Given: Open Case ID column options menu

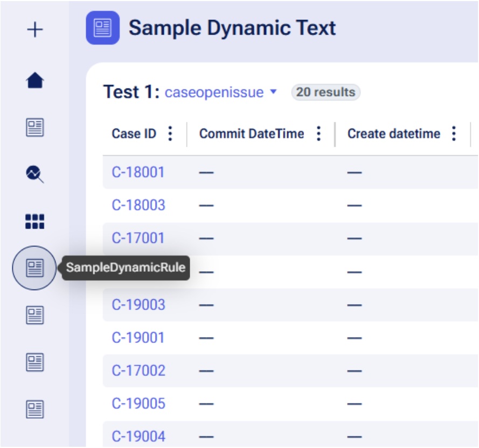Looking at the screenshot, I should click(170, 134).
